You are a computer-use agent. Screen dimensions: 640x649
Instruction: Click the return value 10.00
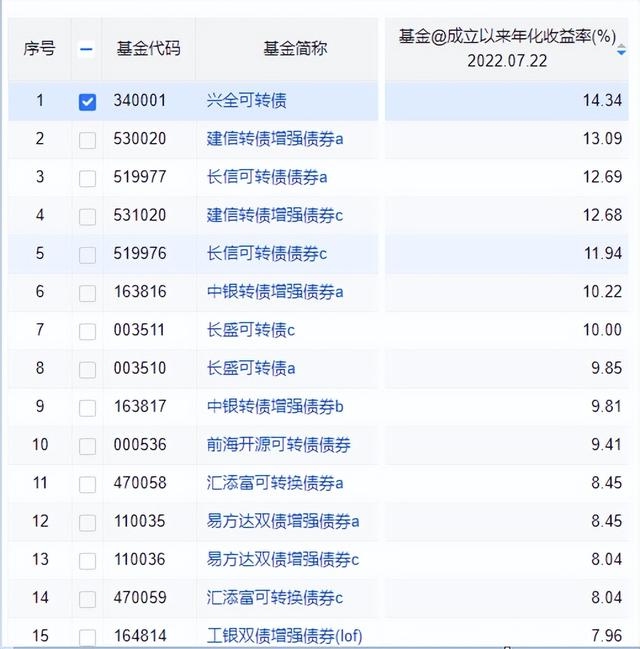[x=602, y=330]
